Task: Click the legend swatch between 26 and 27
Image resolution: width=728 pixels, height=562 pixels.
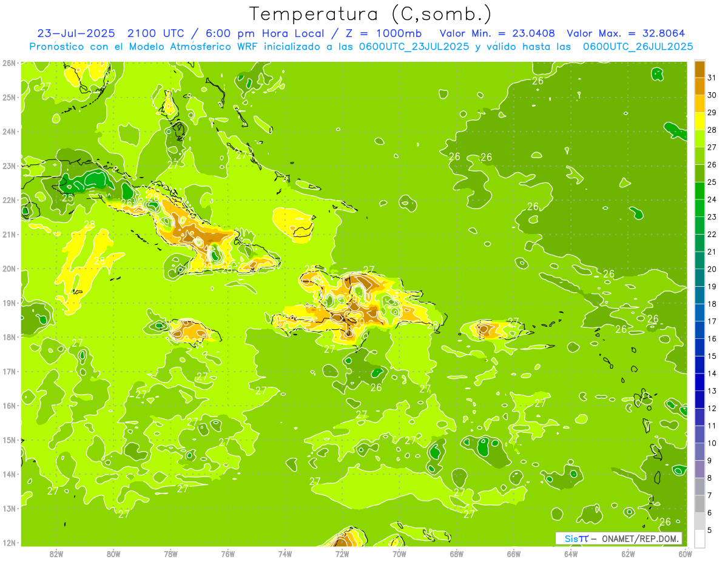Action: (x=699, y=156)
